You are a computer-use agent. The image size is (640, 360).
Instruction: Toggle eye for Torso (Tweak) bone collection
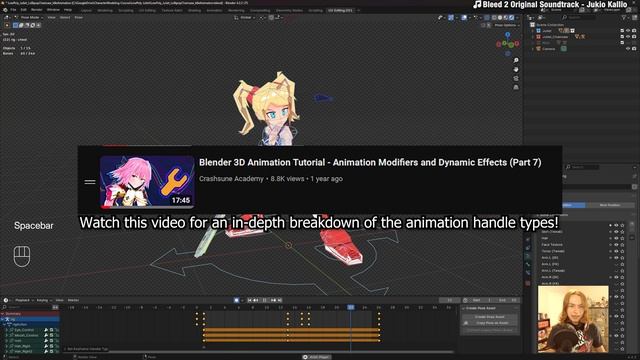(x=616, y=251)
